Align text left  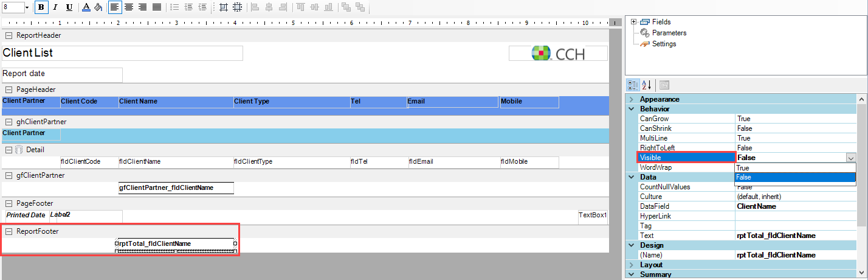(115, 7)
